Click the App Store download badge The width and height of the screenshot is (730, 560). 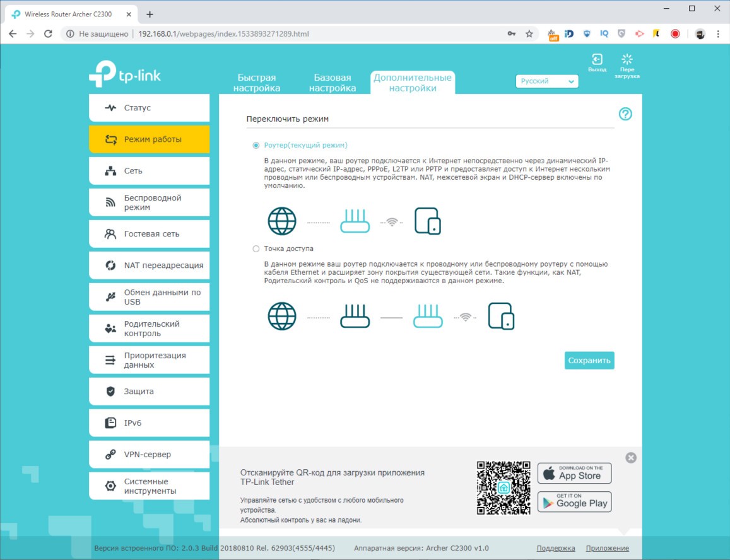[574, 473]
